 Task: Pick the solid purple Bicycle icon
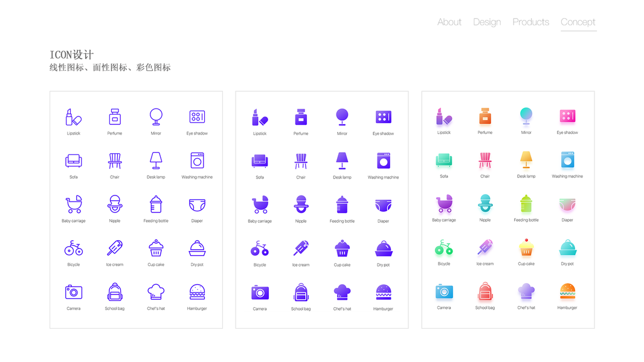click(260, 249)
